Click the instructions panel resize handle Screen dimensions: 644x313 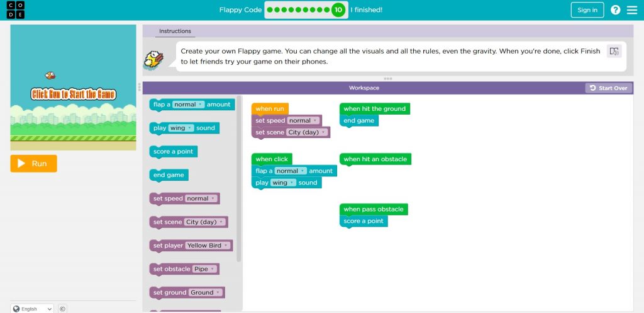pos(387,79)
